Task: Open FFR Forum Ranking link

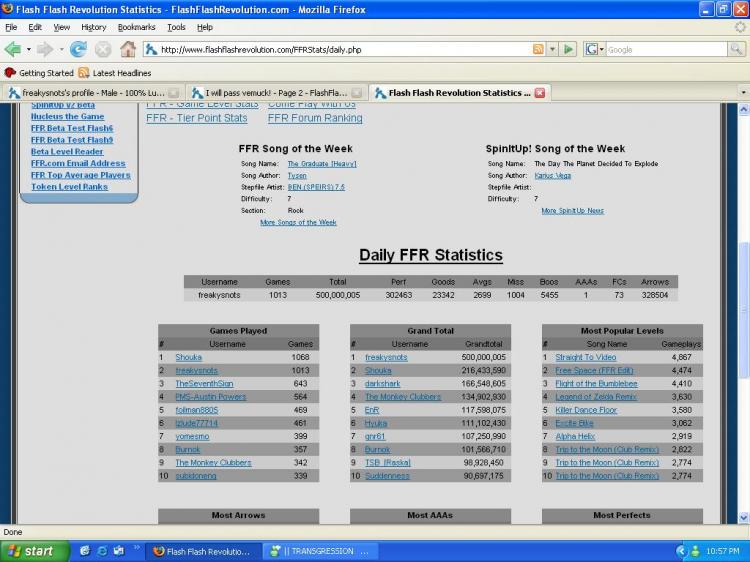Action: click(x=315, y=118)
